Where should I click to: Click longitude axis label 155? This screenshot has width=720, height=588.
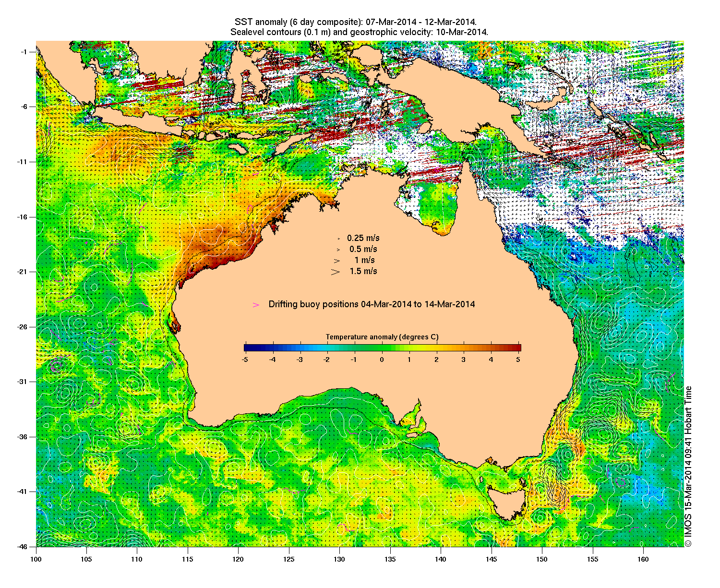tap(593, 559)
